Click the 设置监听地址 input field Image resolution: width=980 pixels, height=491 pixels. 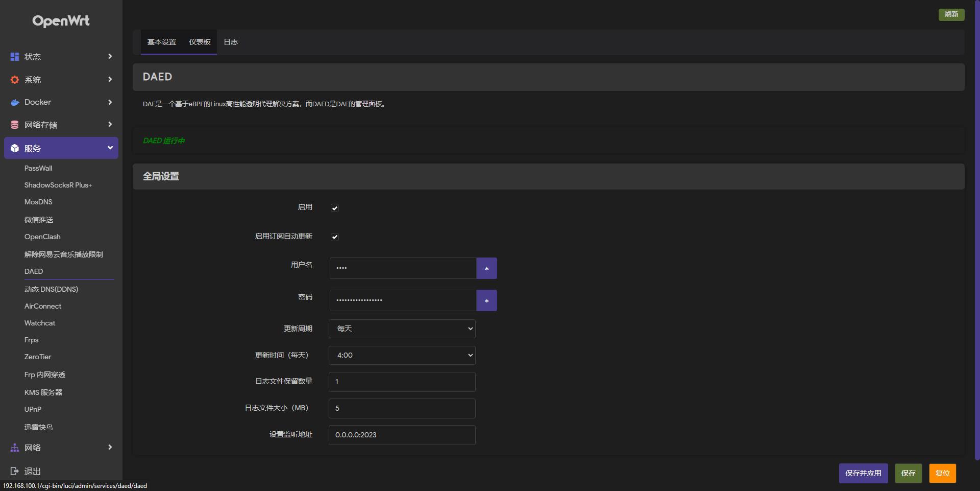coord(402,435)
